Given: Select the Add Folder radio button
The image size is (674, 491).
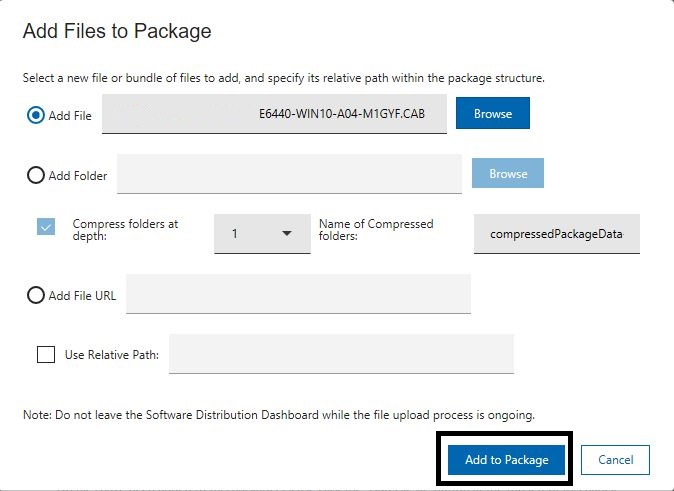Looking at the screenshot, I should [36, 175].
